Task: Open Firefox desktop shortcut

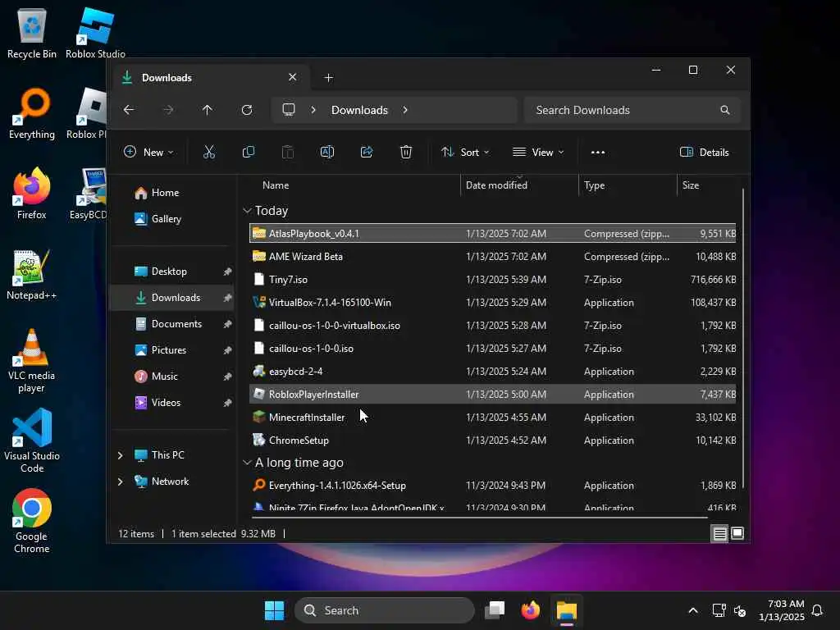Action: tap(32, 194)
